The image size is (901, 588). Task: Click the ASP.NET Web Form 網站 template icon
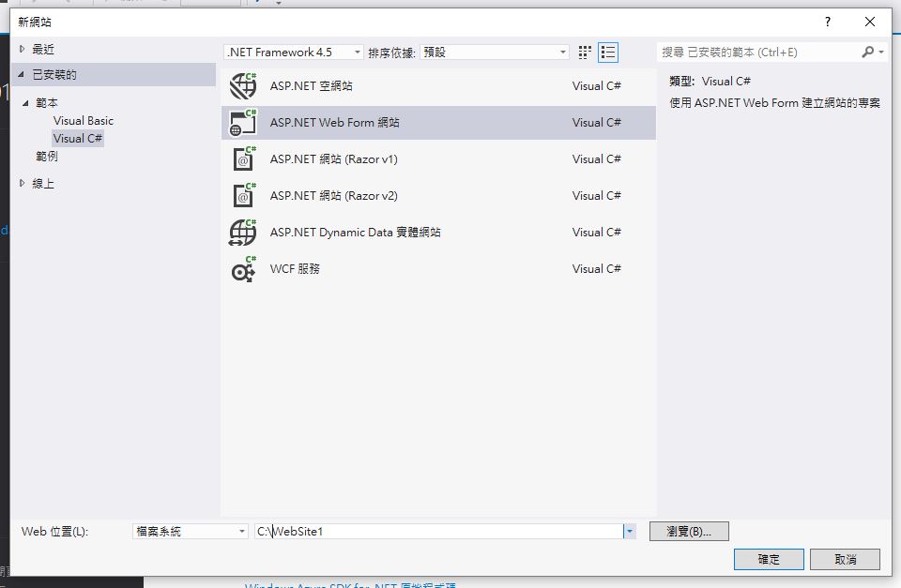coord(243,123)
